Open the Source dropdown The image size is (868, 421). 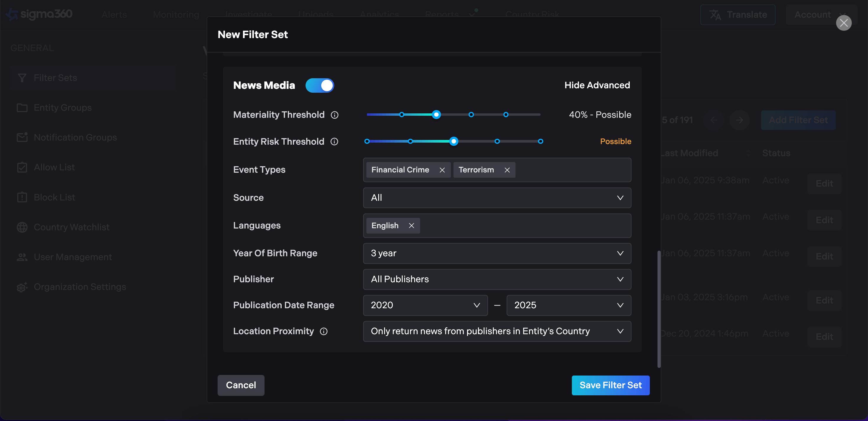point(497,198)
